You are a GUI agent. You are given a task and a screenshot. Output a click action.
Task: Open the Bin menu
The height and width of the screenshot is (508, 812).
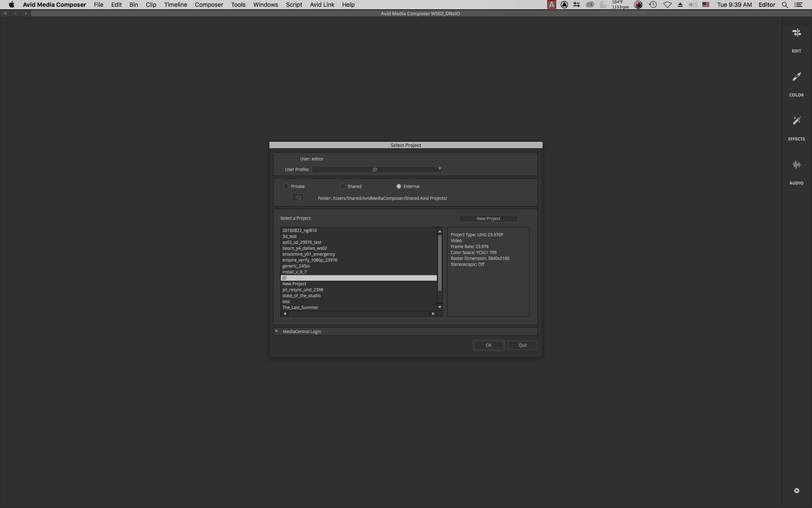click(134, 5)
